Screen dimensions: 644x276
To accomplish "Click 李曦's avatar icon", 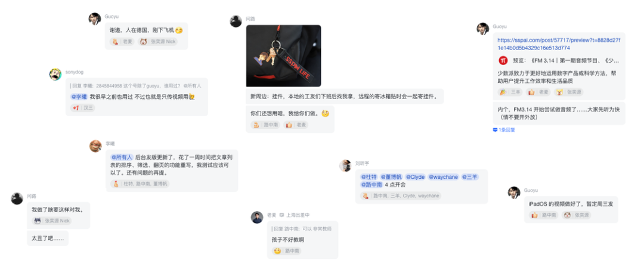I will point(95,146).
